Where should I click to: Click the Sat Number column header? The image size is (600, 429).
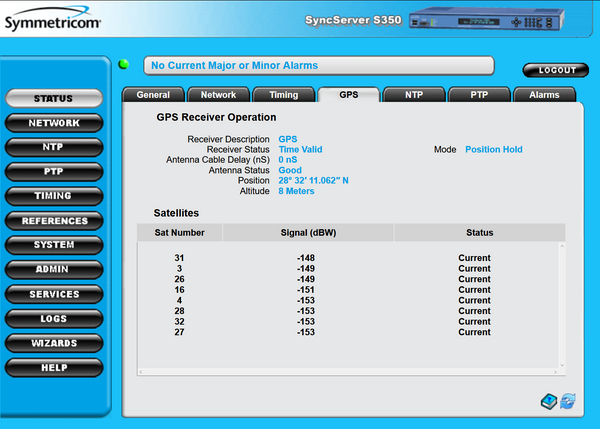coord(179,233)
